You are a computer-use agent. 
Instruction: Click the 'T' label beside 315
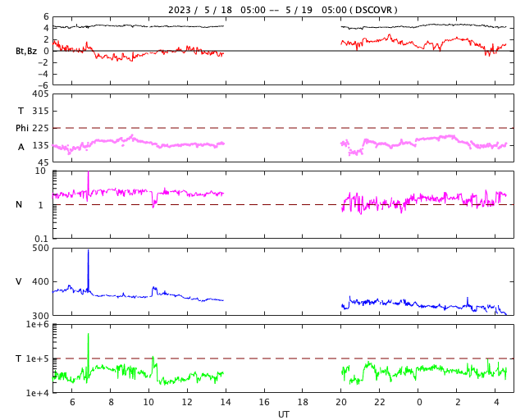[x=21, y=111]
